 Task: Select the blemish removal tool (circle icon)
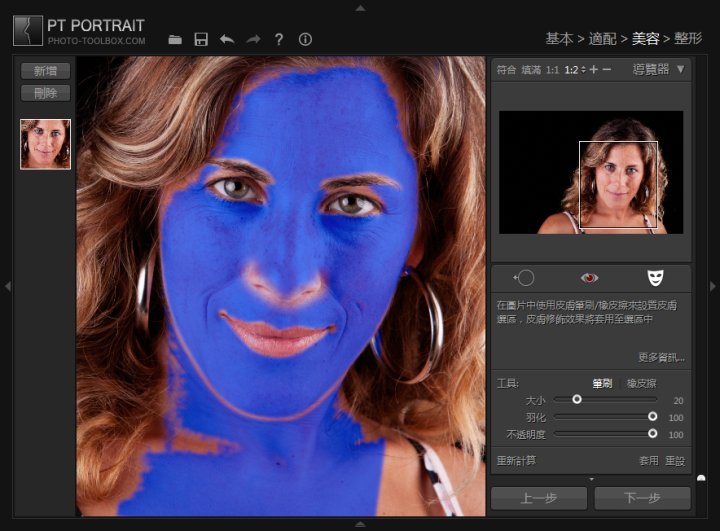coord(524,277)
